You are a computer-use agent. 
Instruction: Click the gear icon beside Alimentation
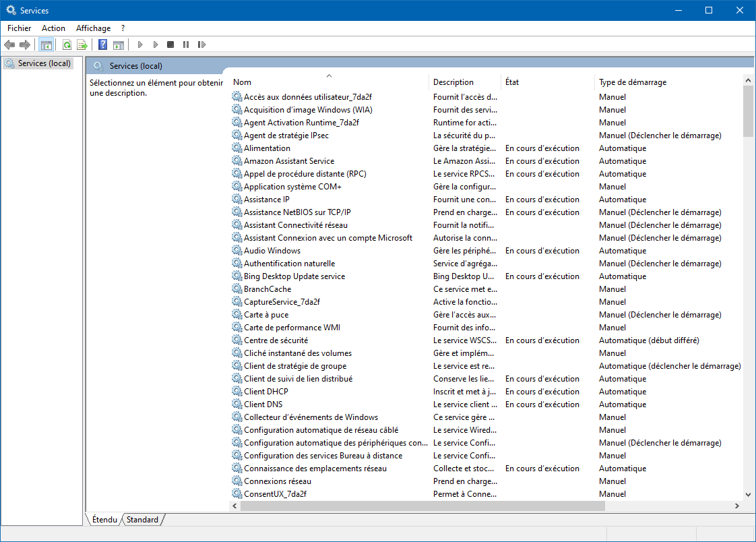click(x=237, y=148)
